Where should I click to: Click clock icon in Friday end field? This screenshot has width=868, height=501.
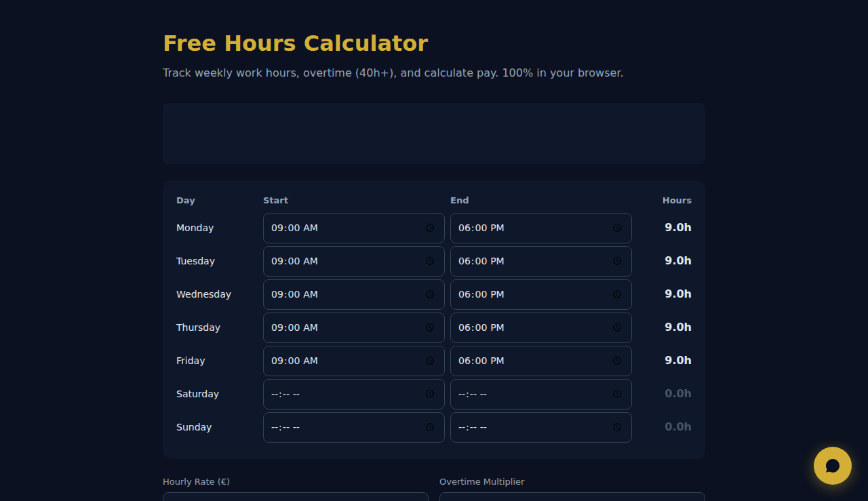tap(617, 361)
